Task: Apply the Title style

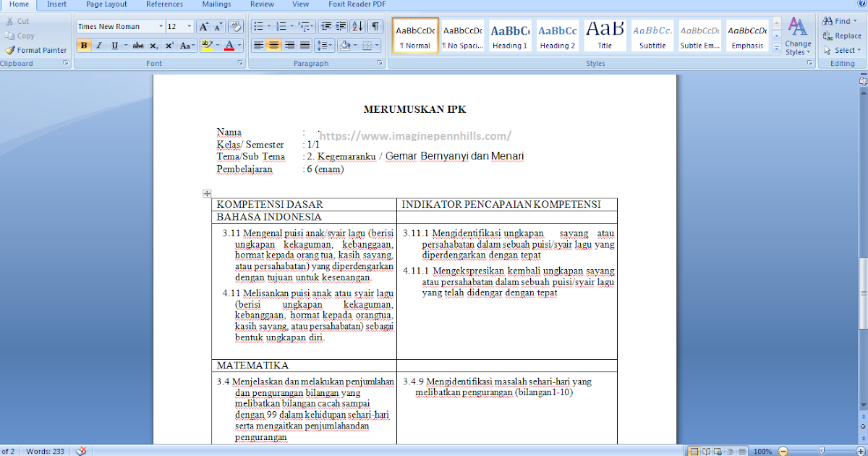Action: coord(605,37)
